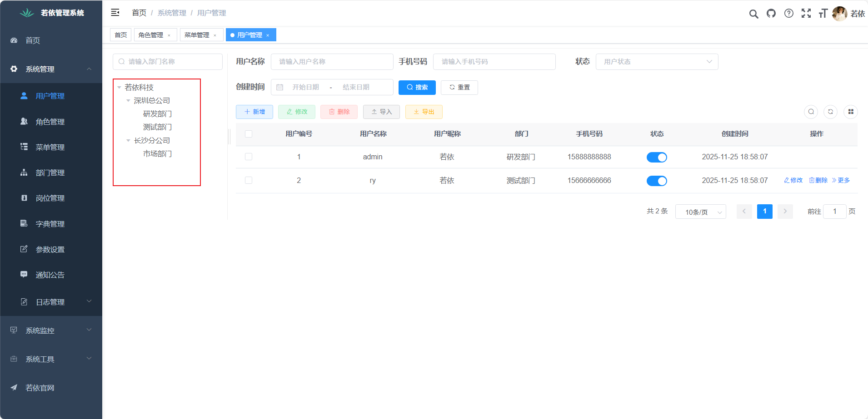Screen dimensions: 868x419
Task: Click the 新增 button
Action: pos(254,112)
